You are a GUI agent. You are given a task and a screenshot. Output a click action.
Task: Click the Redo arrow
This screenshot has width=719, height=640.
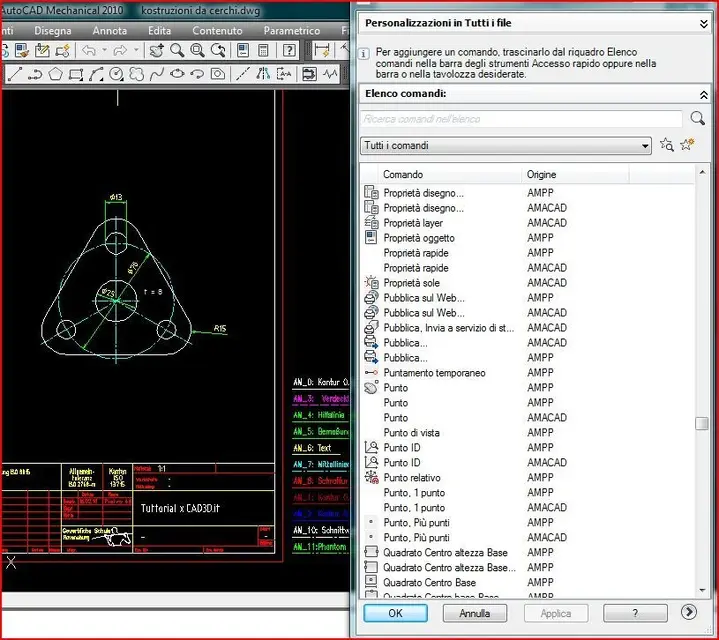coord(120,50)
